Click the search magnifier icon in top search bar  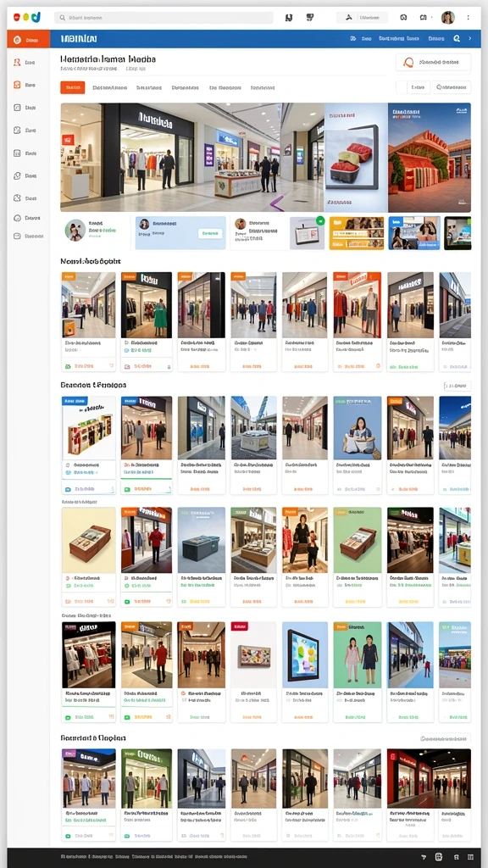(x=62, y=18)
